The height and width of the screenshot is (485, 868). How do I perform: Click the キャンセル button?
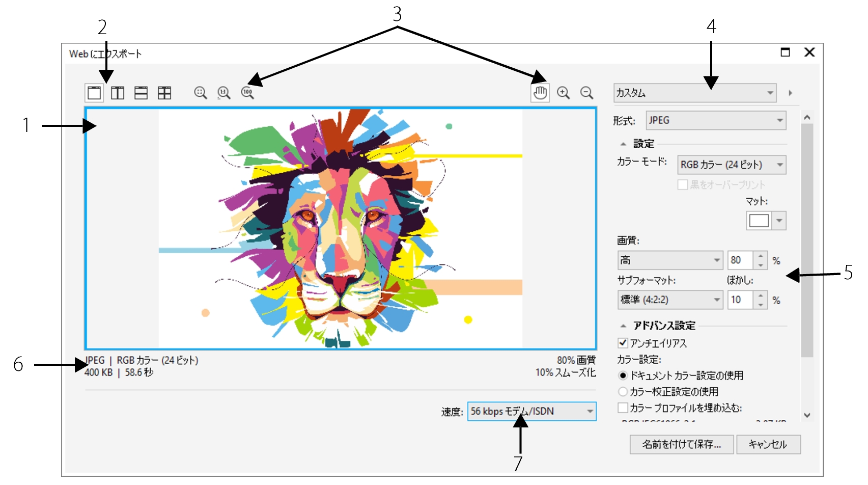(x=768, y=444)
